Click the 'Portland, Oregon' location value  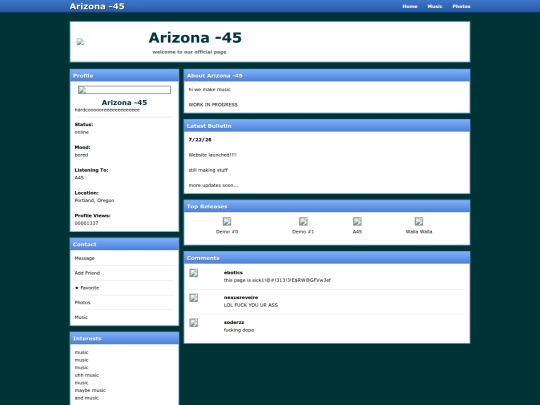(94, 200)
